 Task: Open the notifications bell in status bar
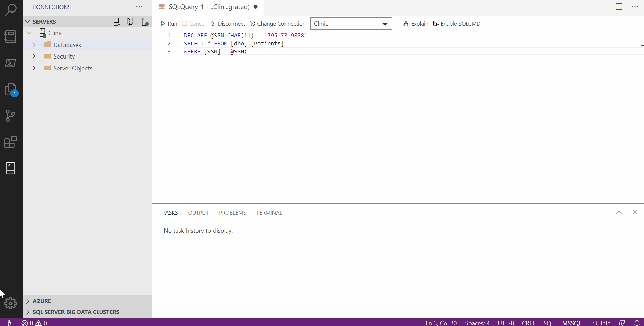[x=637, y=323]
